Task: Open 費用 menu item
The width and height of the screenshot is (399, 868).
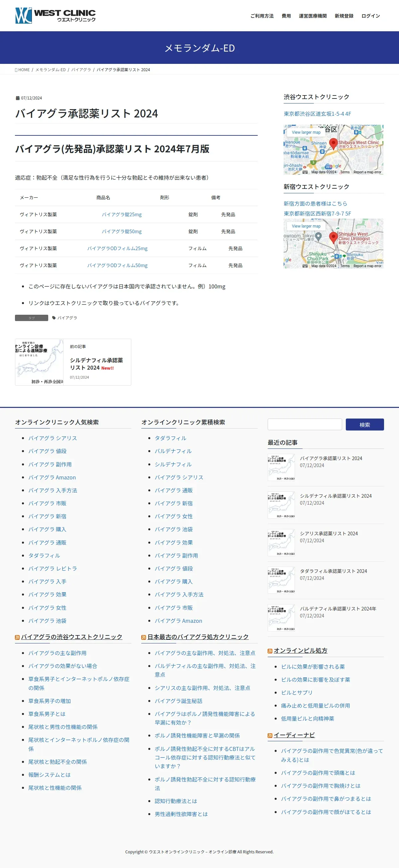Action: coord(286,16)
